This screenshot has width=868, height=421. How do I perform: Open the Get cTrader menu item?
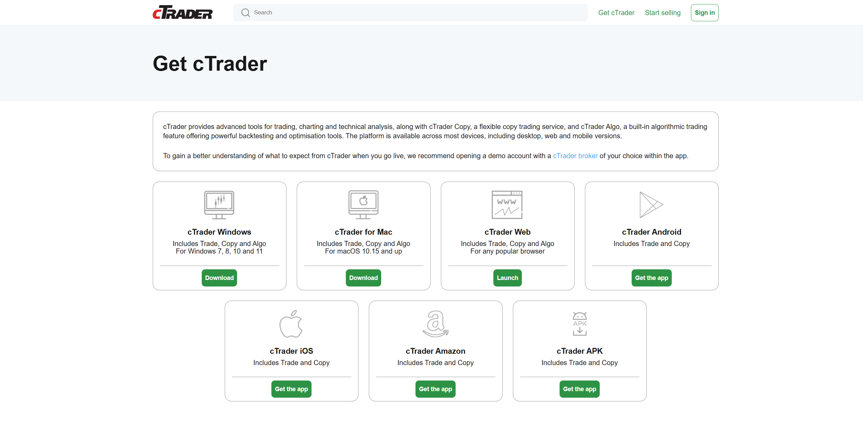(616, 13)
